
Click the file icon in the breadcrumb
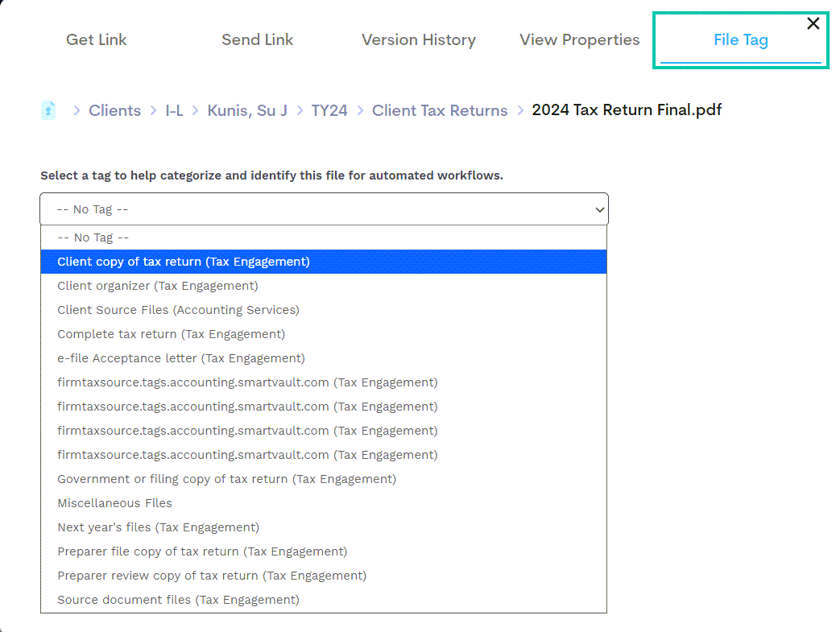(x=48, y=109)
